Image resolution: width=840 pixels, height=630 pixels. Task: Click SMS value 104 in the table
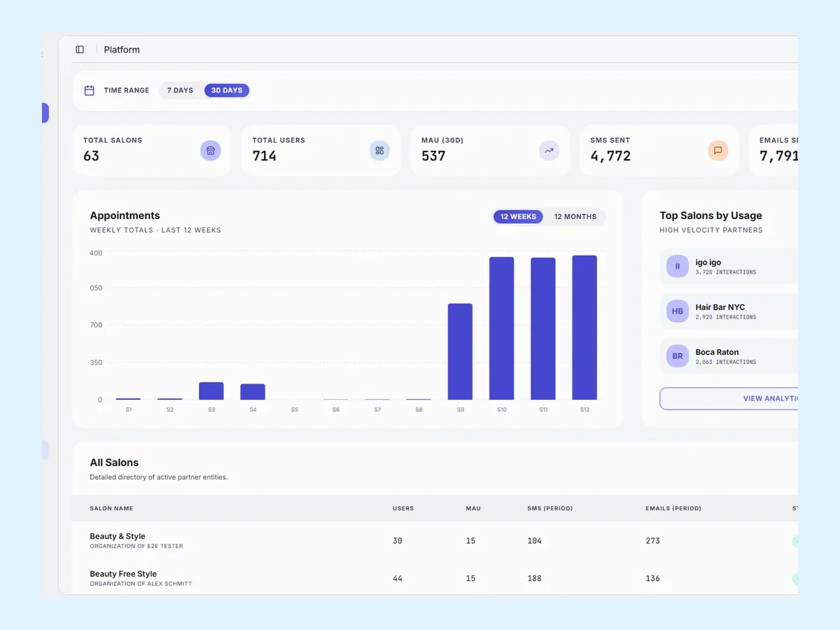pyautogui.click(x=535, y=541)
